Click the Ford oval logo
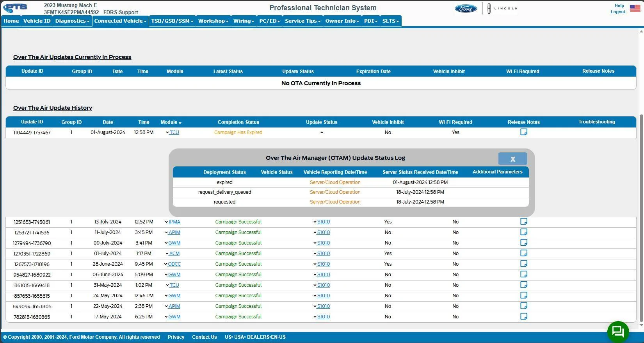644x343 pixels. coord(466,8)
